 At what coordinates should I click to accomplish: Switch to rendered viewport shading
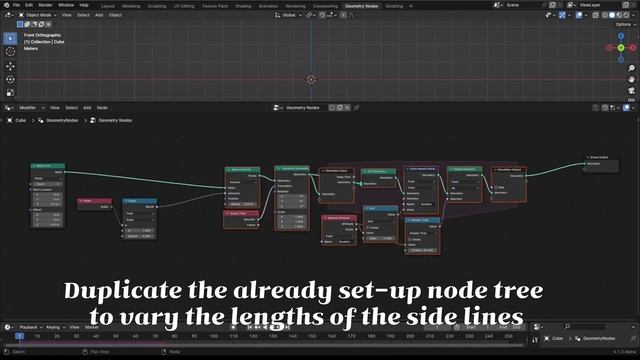click(627, 15)
